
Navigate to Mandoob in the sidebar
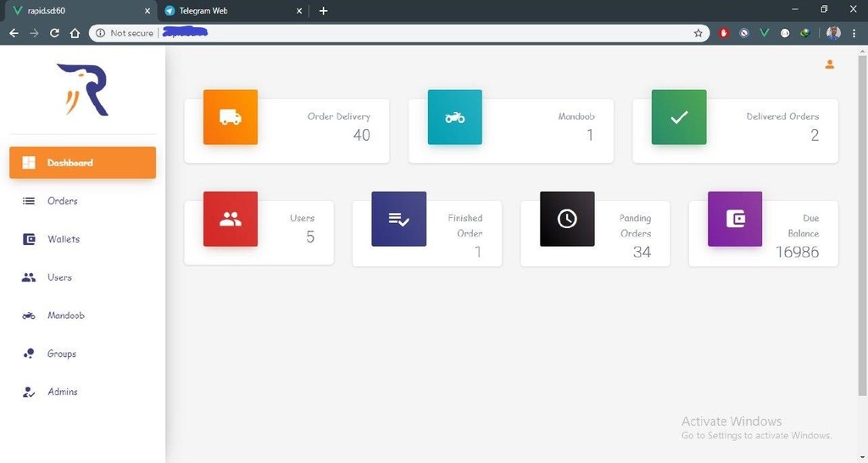click(x=82, y=315)
